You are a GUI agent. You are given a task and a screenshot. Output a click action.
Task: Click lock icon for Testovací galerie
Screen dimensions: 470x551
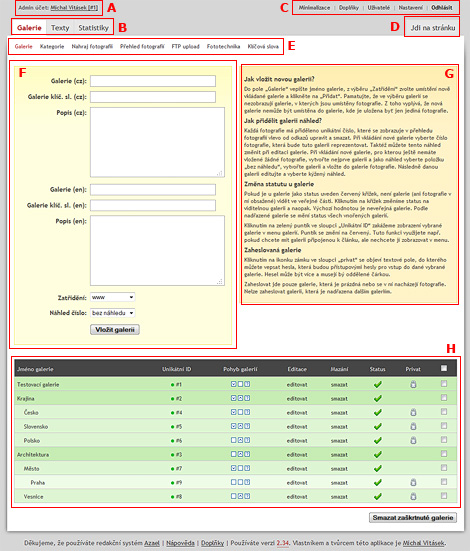(x=413, y=384)
